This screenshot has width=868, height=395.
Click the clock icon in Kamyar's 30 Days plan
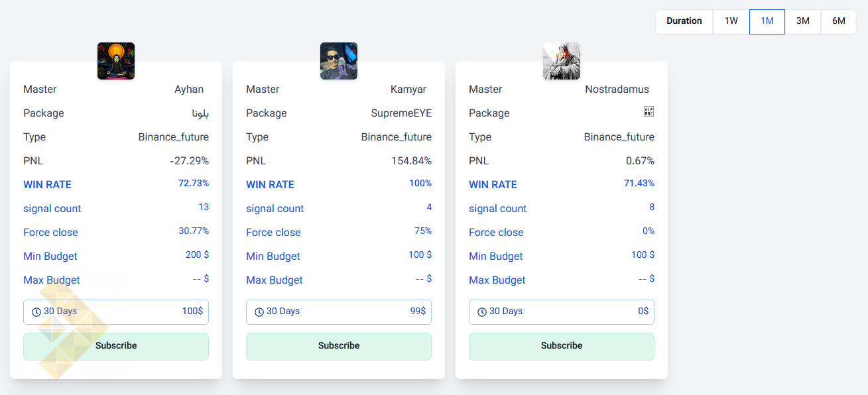[x=259, y=312]
